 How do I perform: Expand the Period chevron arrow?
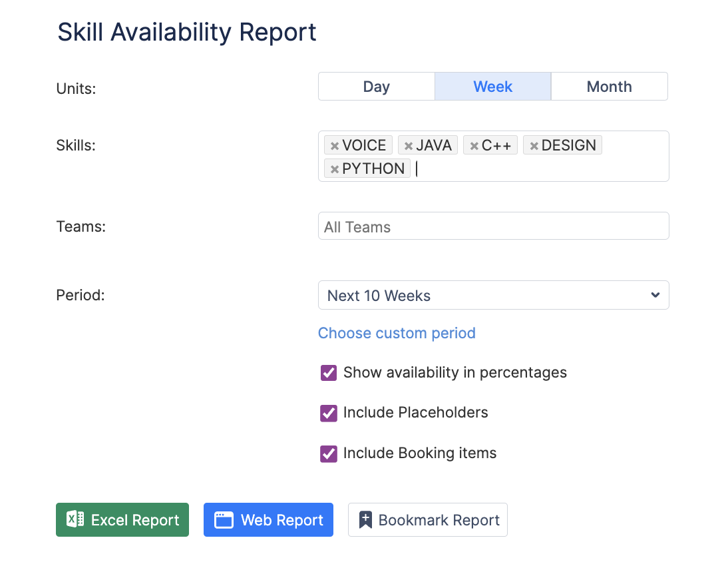655,296
